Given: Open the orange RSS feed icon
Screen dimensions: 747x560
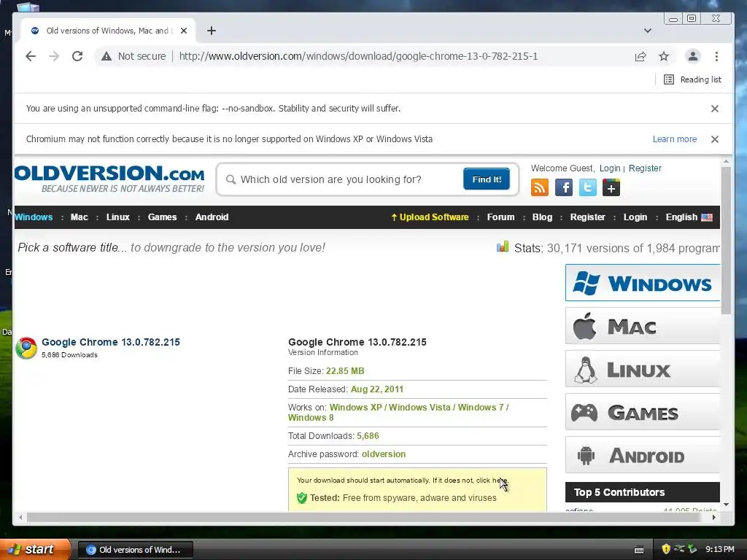Looking at the screenshot, I should [x=540, y=187].
